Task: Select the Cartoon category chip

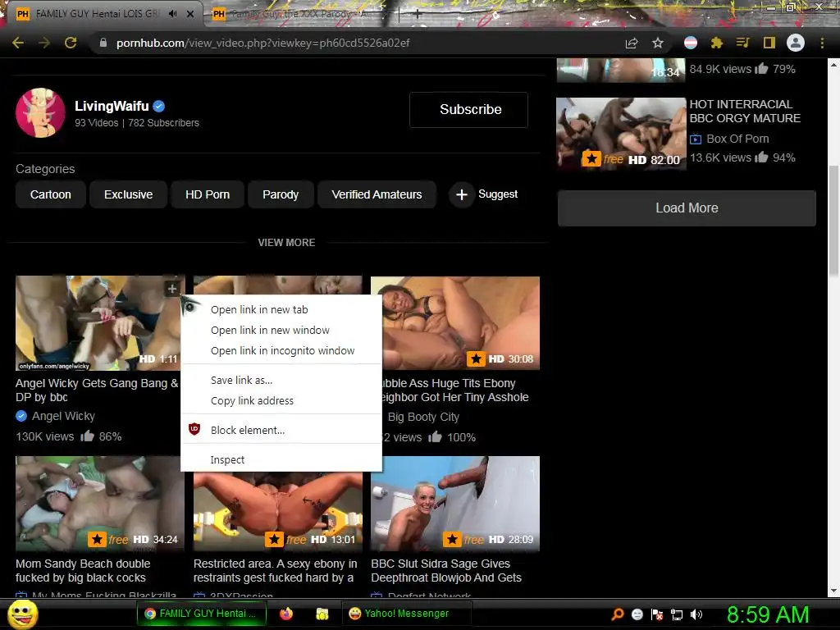Action: [50, 194]
